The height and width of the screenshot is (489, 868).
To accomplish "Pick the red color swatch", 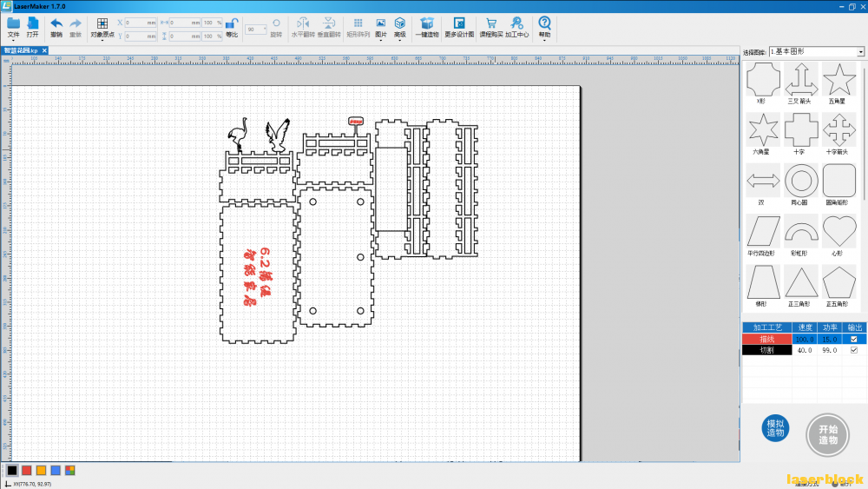I will click(27, 470).
